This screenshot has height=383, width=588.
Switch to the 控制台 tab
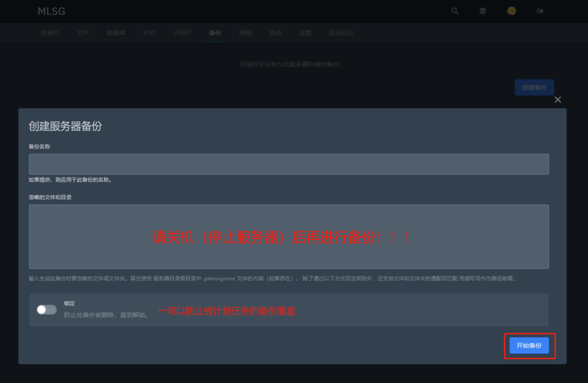51,33
